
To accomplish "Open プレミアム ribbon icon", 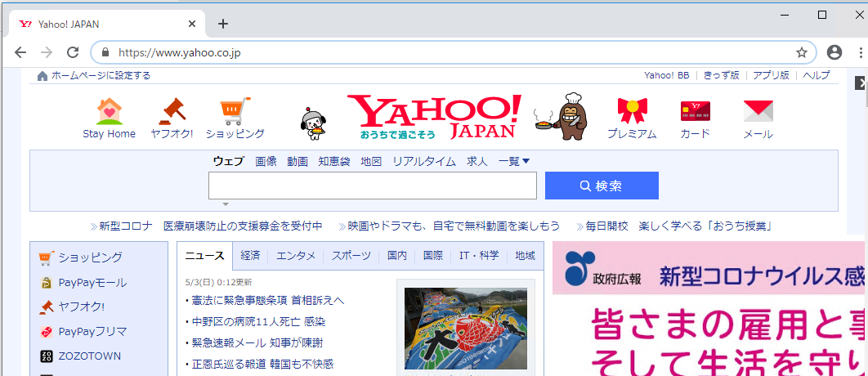I will coord(632,110).
